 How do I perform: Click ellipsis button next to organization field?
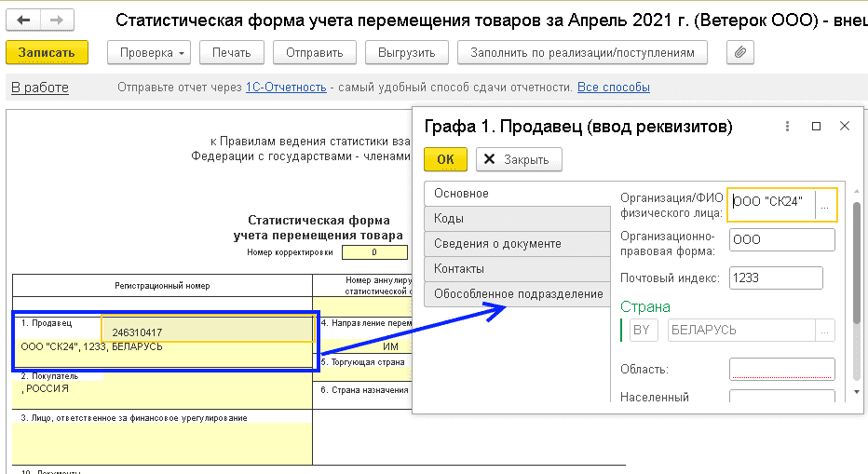[824, 204]
